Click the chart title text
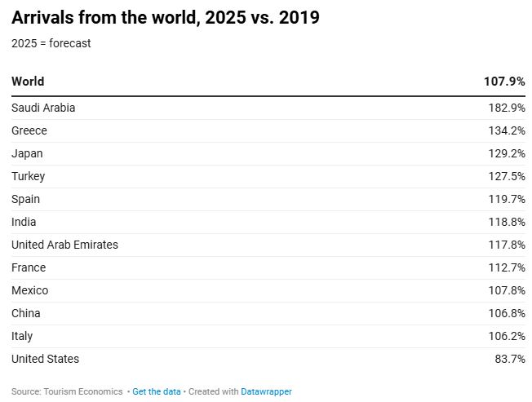Screen dimensions: 532x402 (x=166, y=18)
